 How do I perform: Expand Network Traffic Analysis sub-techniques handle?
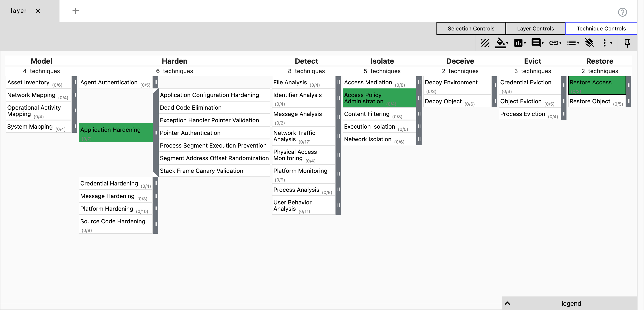click(x=338, y=136)
